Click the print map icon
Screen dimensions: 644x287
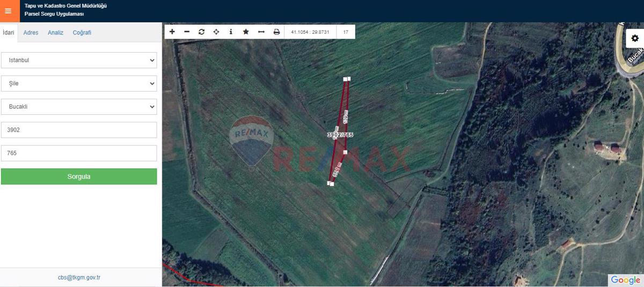pos(276,32)
